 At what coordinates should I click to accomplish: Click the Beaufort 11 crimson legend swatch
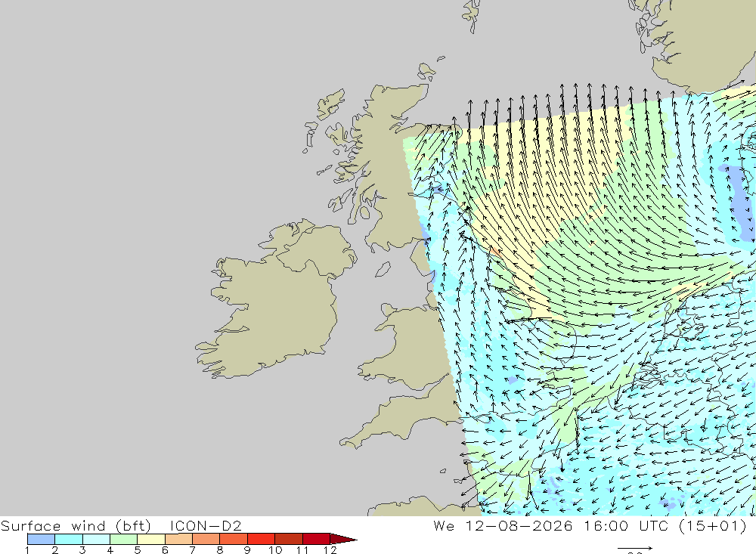tap(316, 539)
